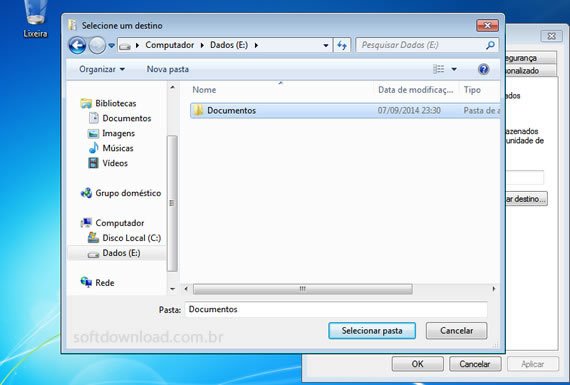Open Disco Local (C:) drive
This screenshot has width=570, height=385.
(132, 238)
